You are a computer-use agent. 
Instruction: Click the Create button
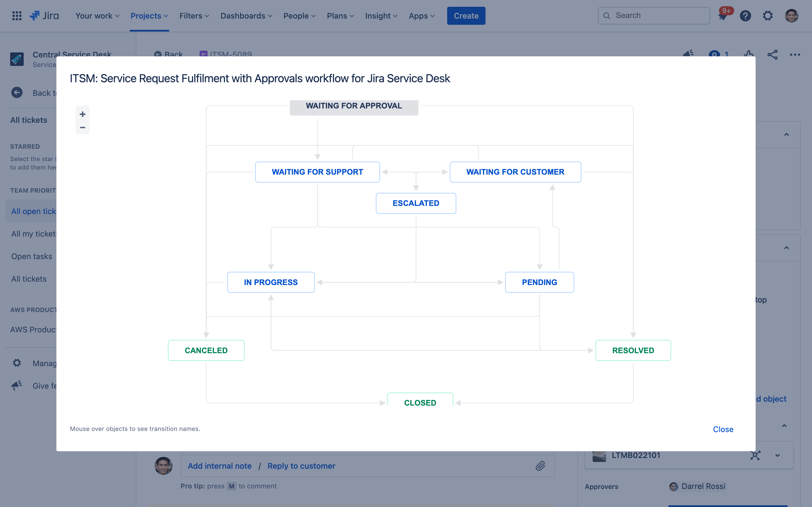pyautogui.click(x=466, y=15)
